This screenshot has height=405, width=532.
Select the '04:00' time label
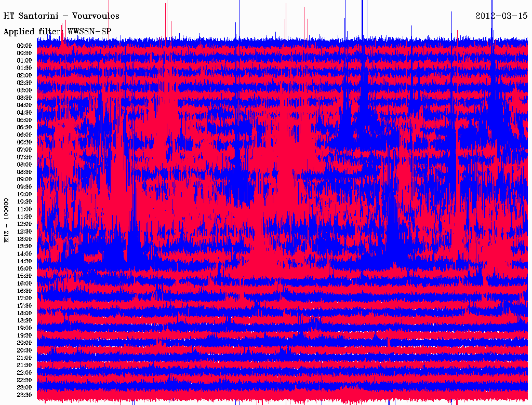point(24,105)
